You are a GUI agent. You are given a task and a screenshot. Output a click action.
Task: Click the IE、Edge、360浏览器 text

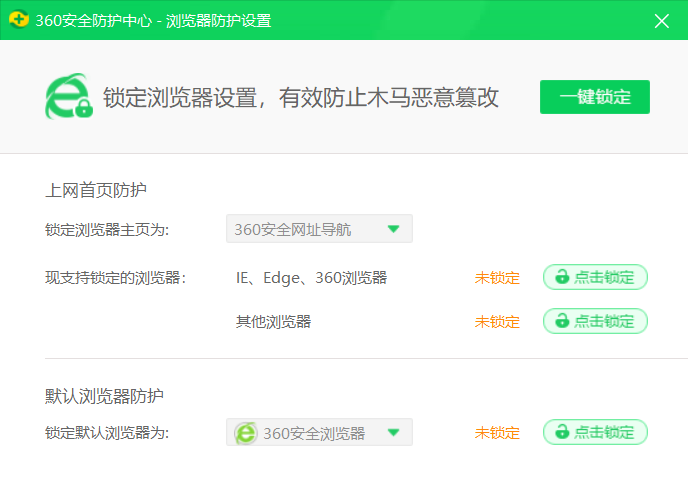312,278
